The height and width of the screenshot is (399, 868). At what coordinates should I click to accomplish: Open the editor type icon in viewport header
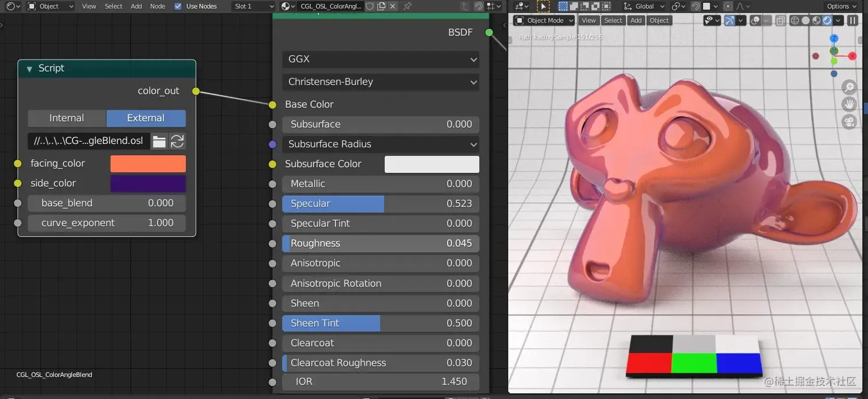coord(521,6)
